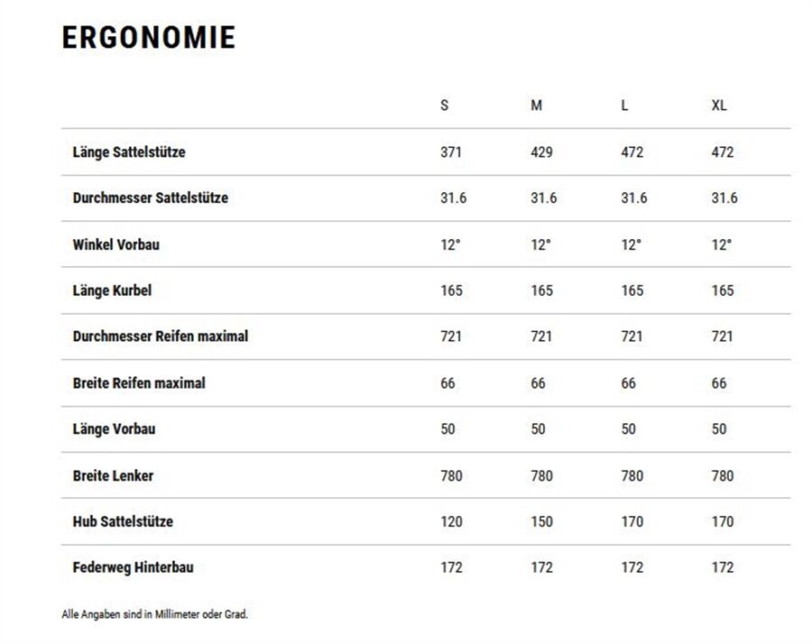Click the Breite Reifen maximal label
Screen dimensions: 812x644
point(139,383)
